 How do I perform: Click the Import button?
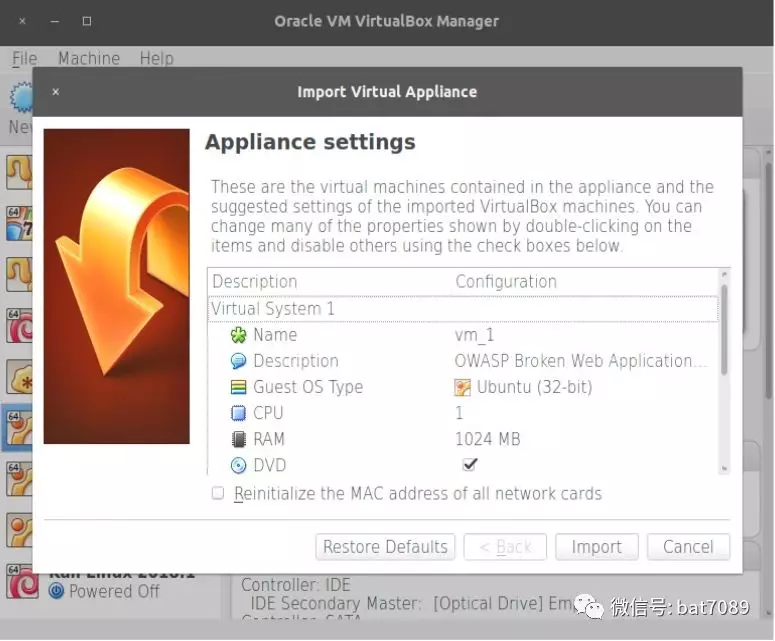(597, 547)
